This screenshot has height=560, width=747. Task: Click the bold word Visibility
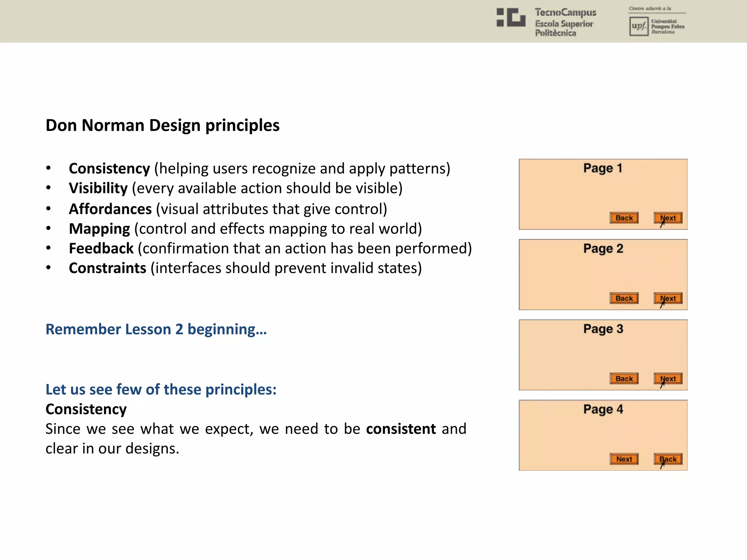[x=98, y=188]
